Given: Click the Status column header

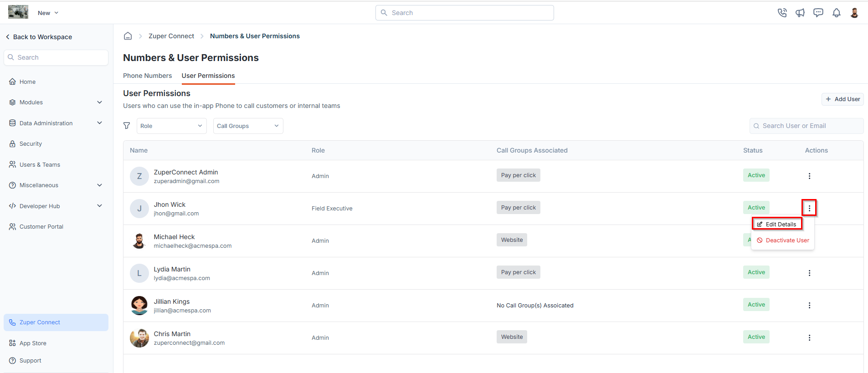Looking at the screenshot, I should tap(753, 150).
